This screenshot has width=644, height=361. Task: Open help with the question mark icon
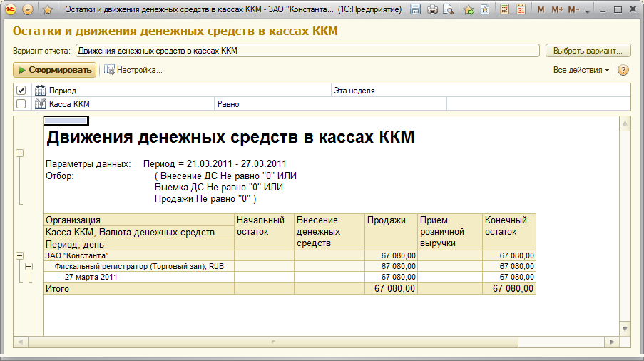click(x=623, y=70)
